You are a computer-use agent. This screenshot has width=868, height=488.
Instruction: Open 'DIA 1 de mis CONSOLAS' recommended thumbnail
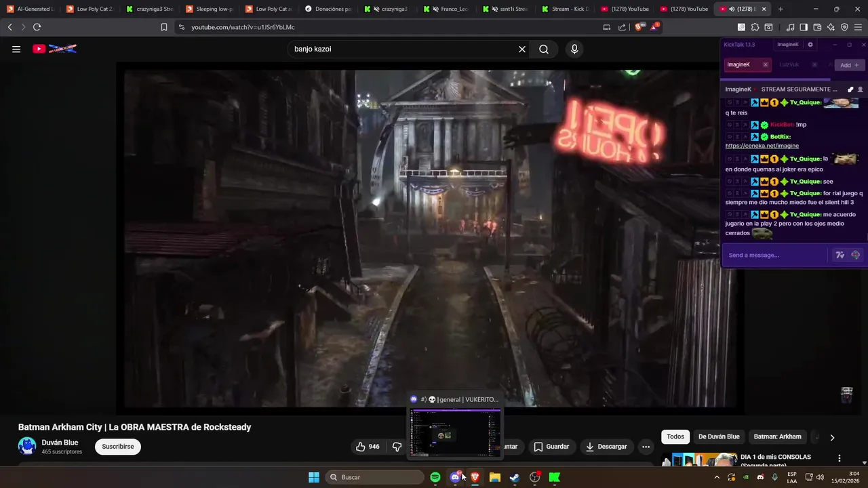coord(699,460)
